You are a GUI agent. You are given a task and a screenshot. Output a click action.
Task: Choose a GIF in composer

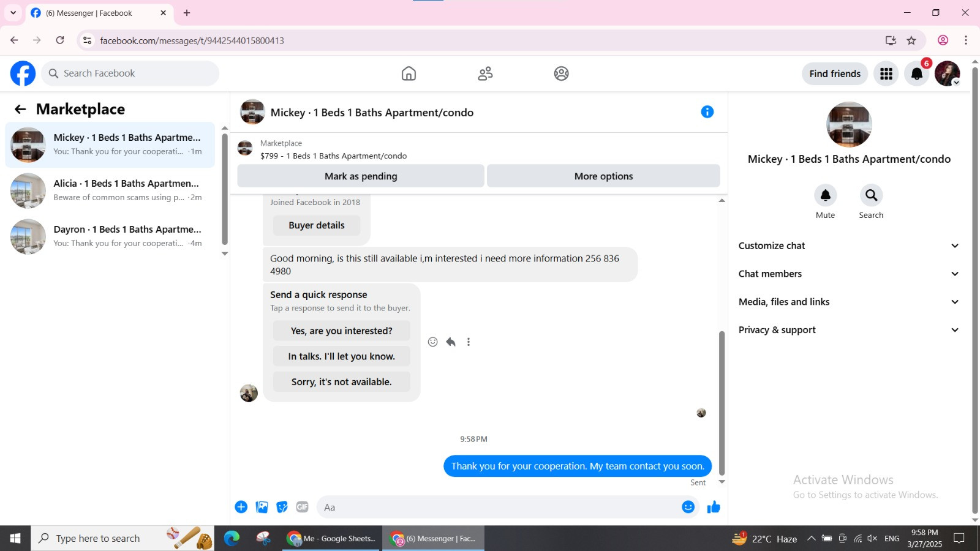303,507
